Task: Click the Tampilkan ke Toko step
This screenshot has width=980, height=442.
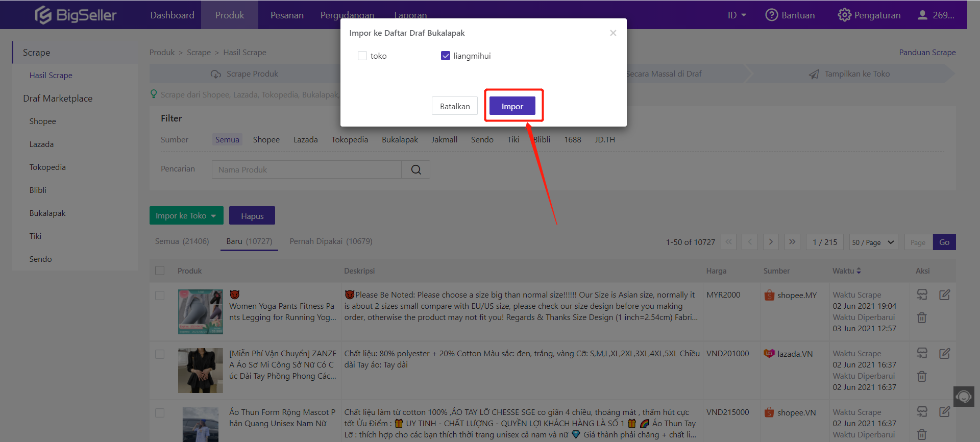Action: [x=850, y=74]
